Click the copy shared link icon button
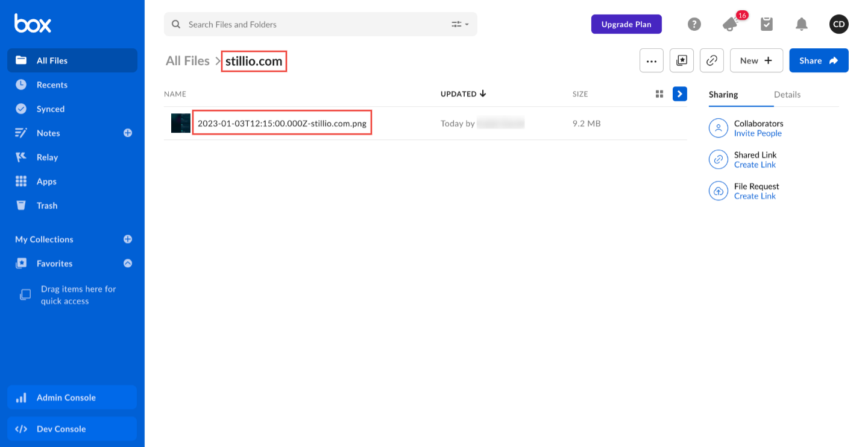 (x=712, y=60)
